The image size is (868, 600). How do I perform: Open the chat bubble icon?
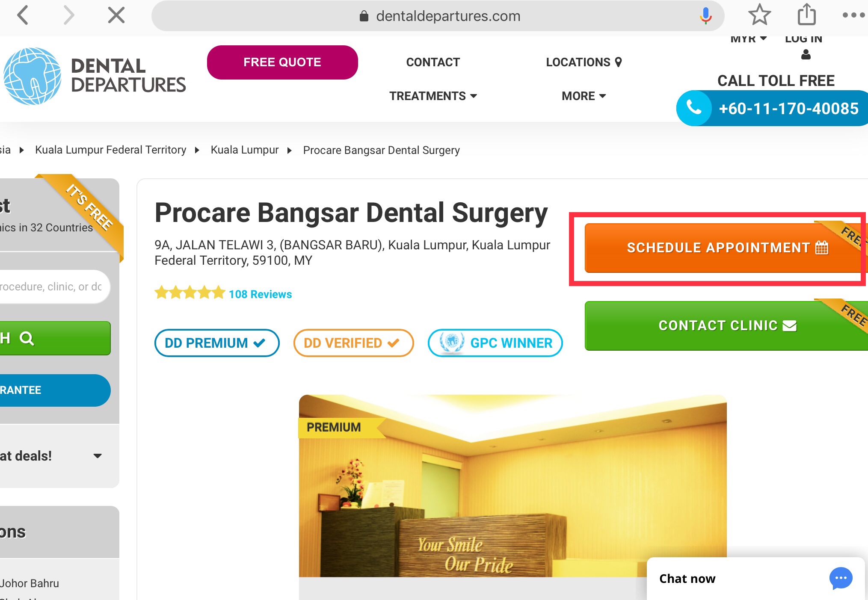[x=841, y=578]
